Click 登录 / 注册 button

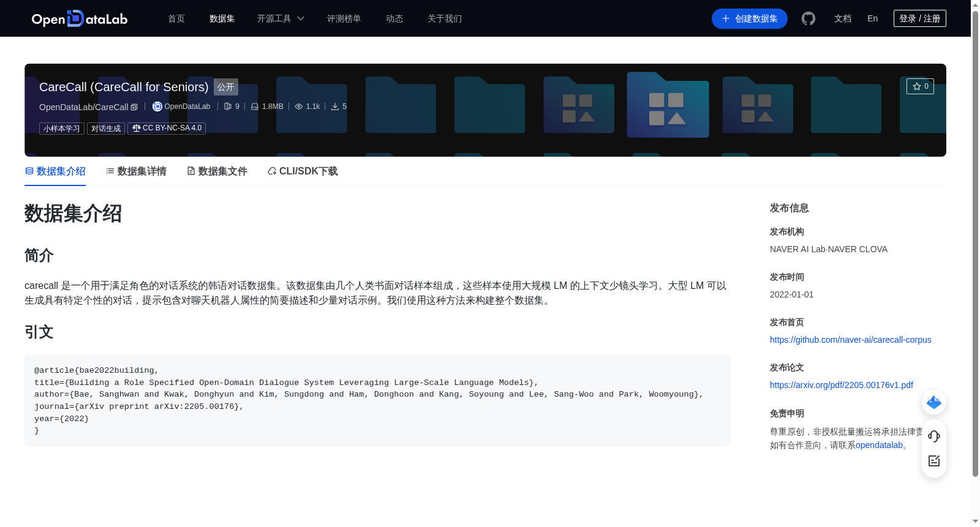[920, 18]
